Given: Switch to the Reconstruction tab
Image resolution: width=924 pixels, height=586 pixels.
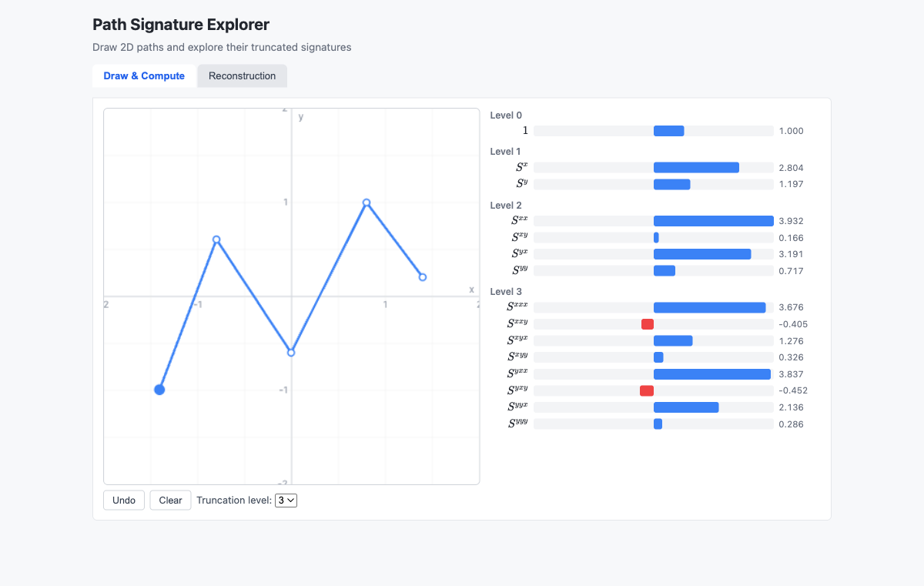Looking at the screenshot, I should tap(242, 75).
